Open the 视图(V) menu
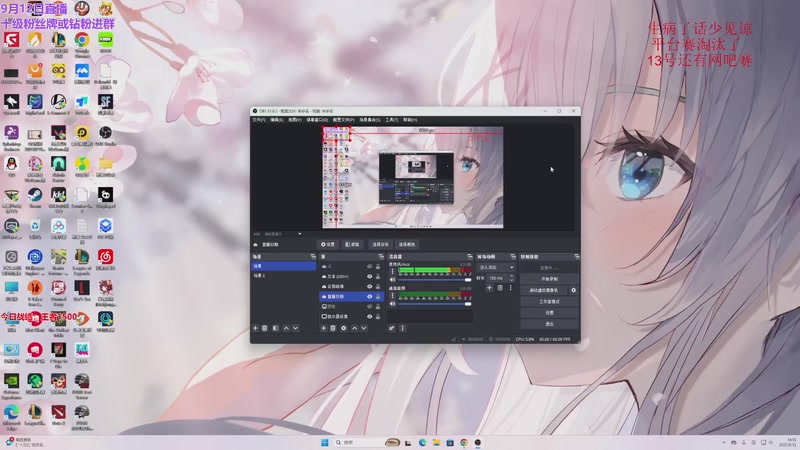The image size is (800, 450). tap(295, 120)
